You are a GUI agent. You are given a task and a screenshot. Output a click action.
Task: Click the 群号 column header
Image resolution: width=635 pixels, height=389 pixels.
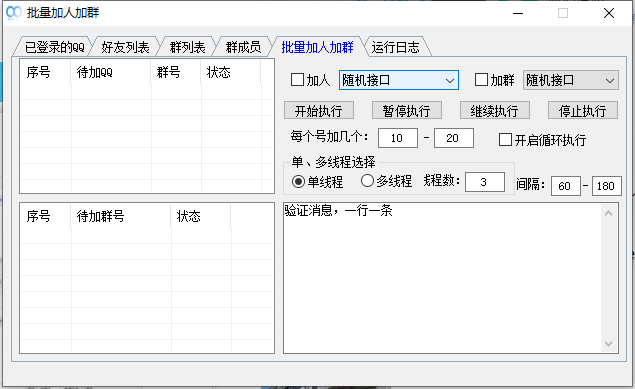point(176,72)
